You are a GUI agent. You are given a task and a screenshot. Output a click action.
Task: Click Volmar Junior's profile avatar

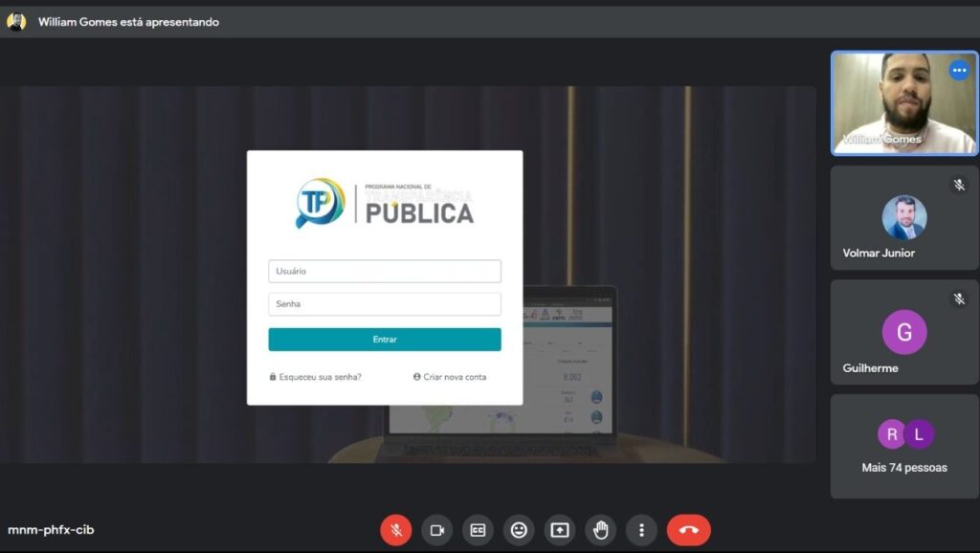[904, 217]
